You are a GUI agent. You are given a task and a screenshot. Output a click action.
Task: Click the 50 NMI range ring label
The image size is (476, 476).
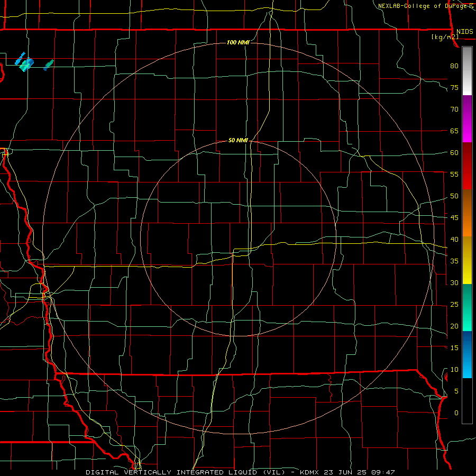tap(238, 140)
